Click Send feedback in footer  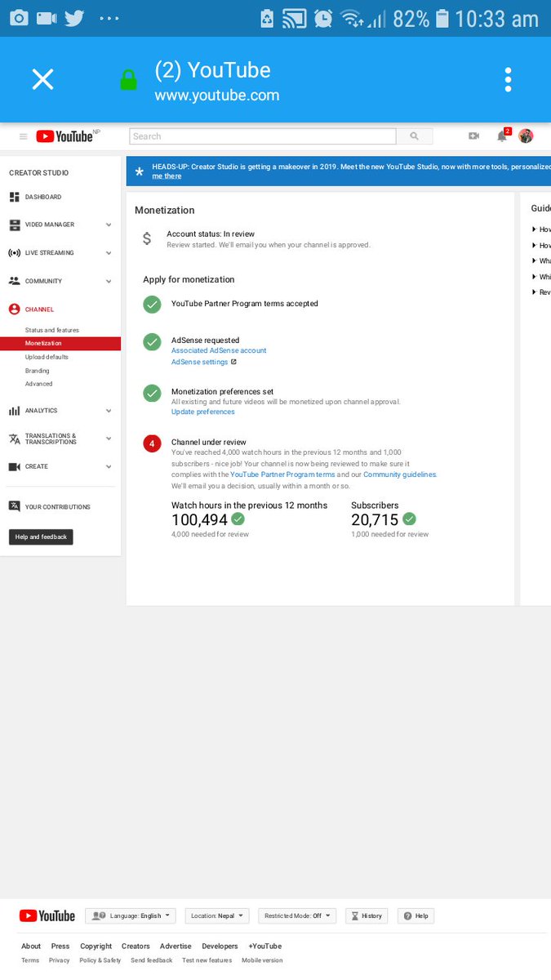[x=152, y=960]
